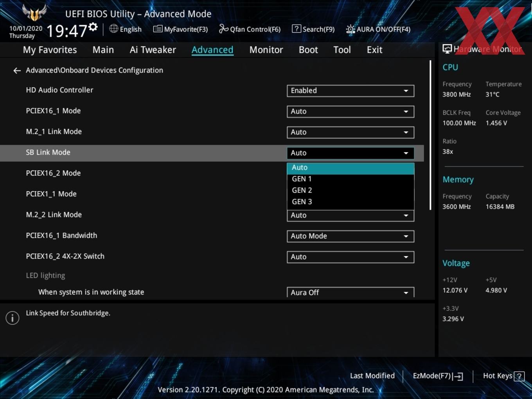Select the PCIEX1_1 Mode row label
This screenshot has width=532, height=399.
[51, 194]
